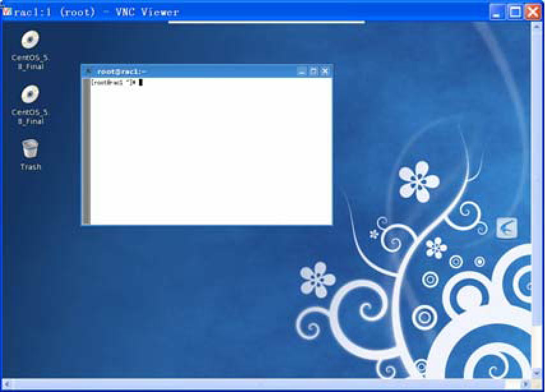Click the arrow widget on the desktop
Viewport: 545px width, 392px height.
coord(507,228)
